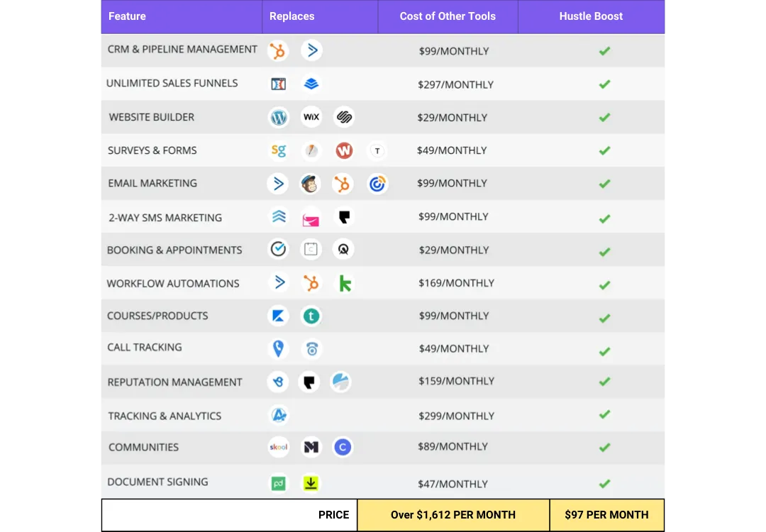Click the black M logo in Communities row
The height and width of the screenshot is (532, 766).
[311, 447]
